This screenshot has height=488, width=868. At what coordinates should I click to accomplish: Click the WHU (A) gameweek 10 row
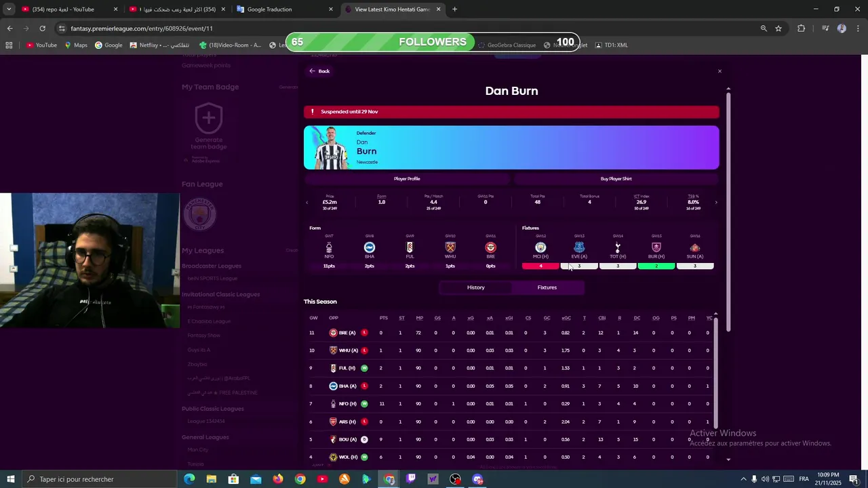509,350
